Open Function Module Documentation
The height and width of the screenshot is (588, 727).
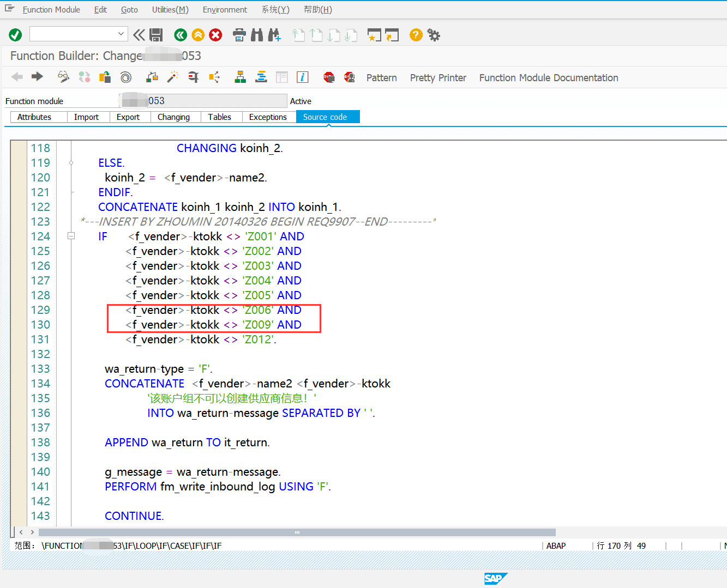click(x=549, y=77)
